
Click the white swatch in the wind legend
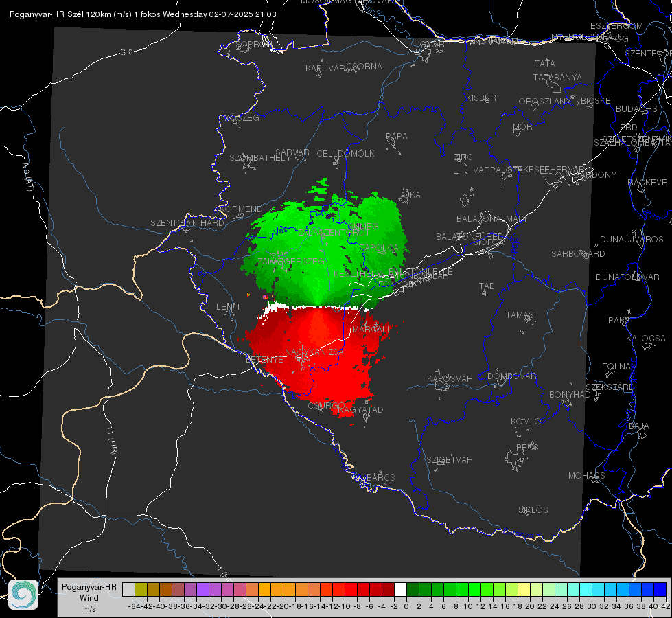pyautogui.click(x=400, y=590)
